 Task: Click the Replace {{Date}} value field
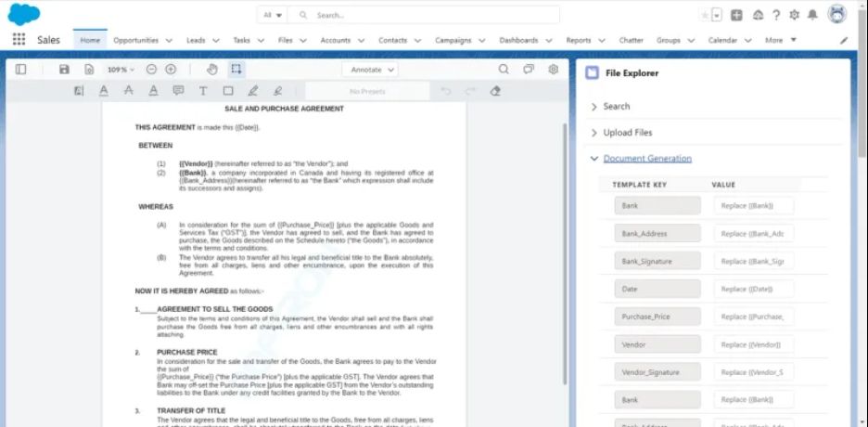[754, 289]
